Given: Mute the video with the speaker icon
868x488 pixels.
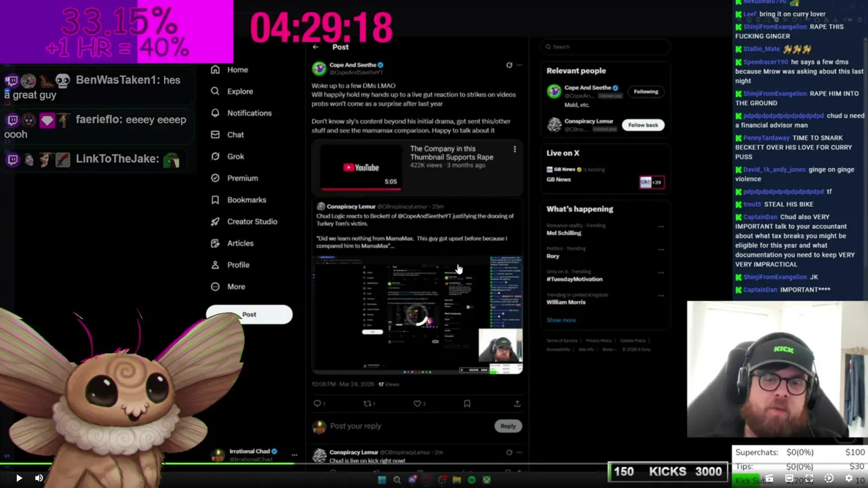Looking at the screenshot, I should 39,479.
